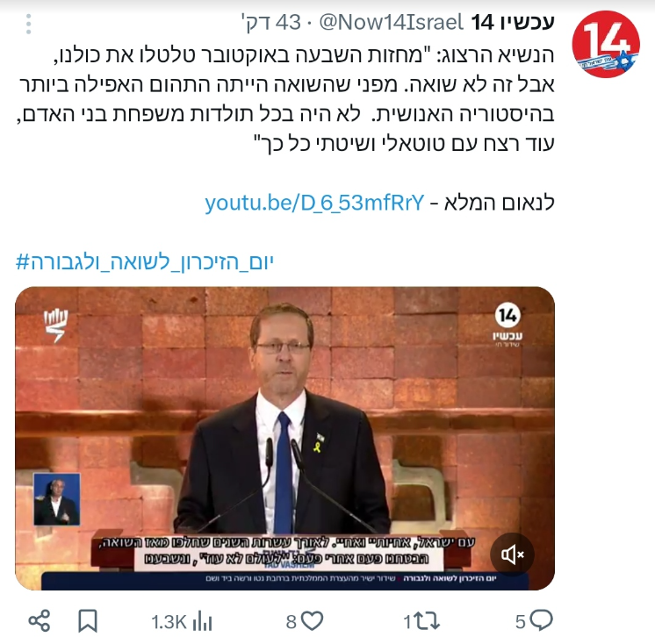Open the Holocaust remembrance day hashtag
This screenshot has width=655, height=644.
pos(145,262)
